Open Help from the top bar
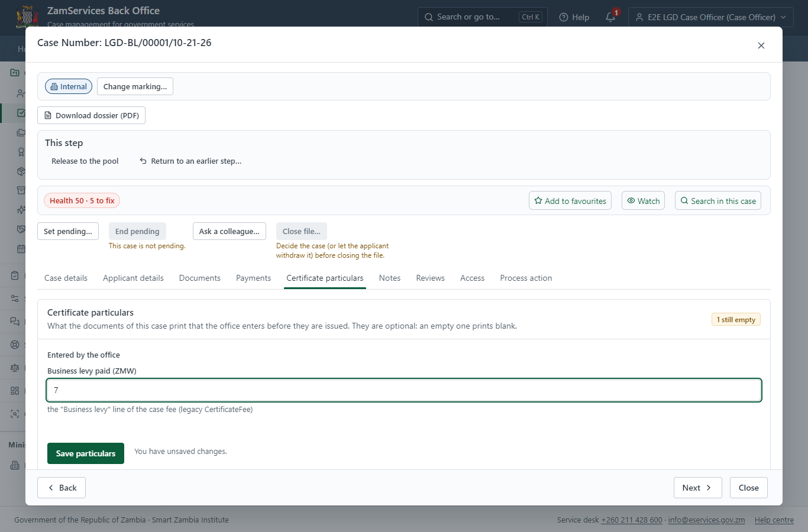The width and height of the screenshot is (808, 532). pos(574,17)
